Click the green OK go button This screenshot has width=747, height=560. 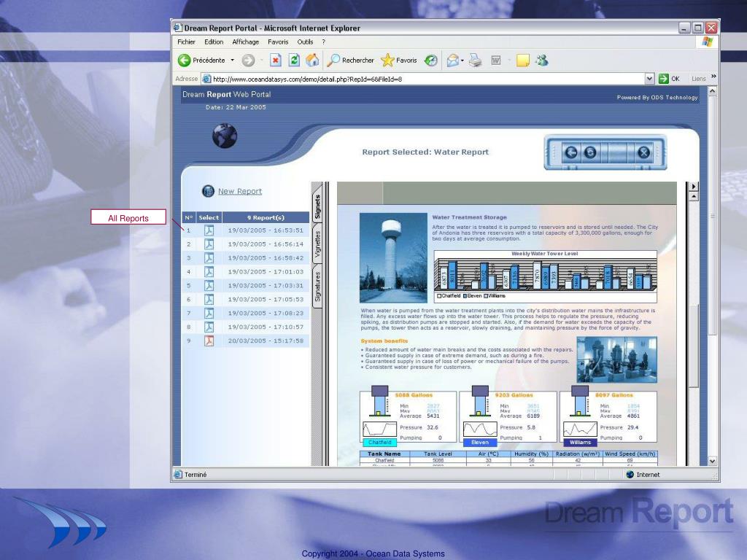(669, 79)
